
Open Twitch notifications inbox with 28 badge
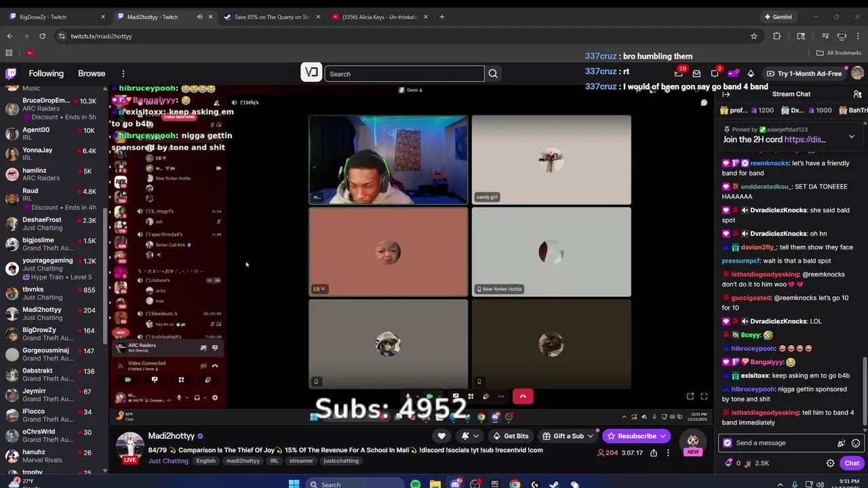pos(679,73)
